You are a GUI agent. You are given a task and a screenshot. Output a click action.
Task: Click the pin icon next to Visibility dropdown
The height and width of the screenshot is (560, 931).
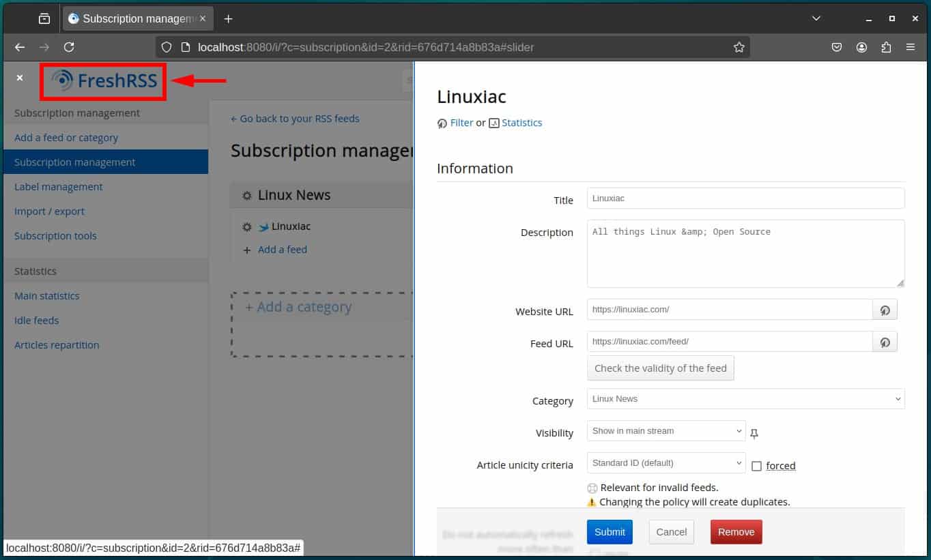pos(754,433)
